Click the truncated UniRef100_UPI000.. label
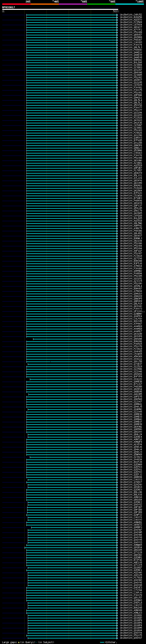 point(132,311)
